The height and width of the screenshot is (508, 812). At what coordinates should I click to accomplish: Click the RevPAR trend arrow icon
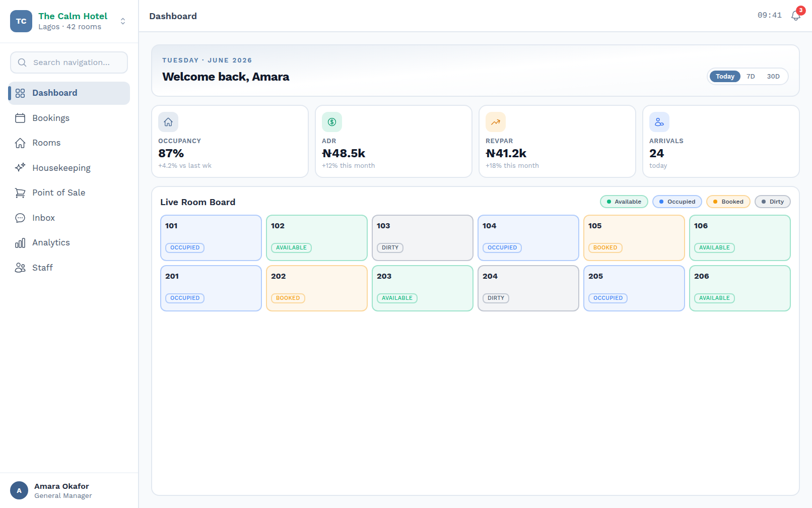496,122
